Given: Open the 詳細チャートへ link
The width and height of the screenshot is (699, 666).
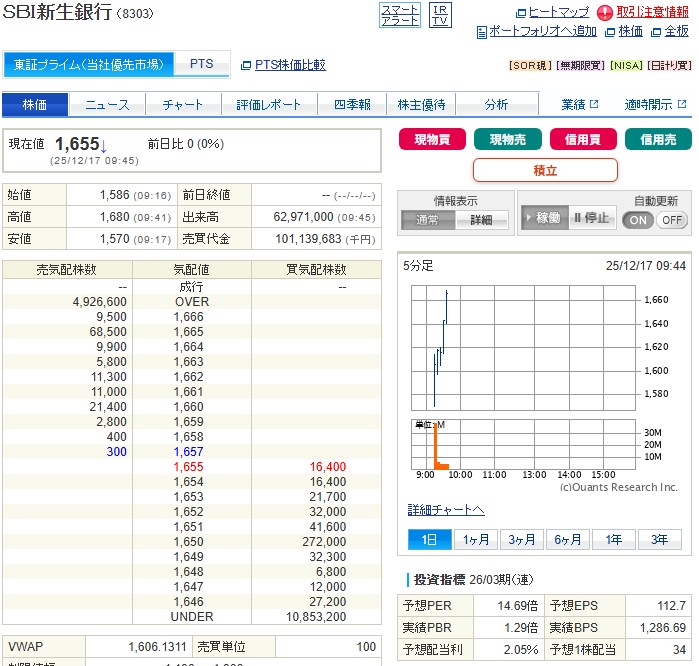Looking at the screenshot, I should (446, 509).
